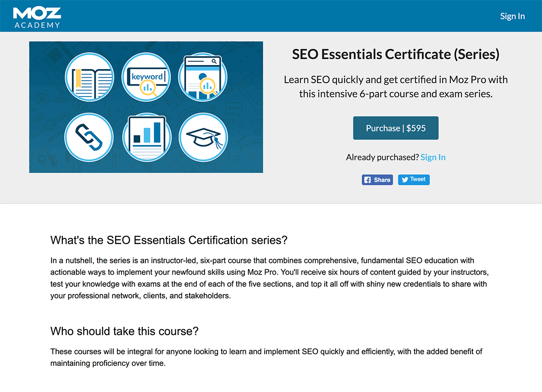Screen dimensions: 542x392
Task: Click the course description about 6-part course
Action: point(396,87)
